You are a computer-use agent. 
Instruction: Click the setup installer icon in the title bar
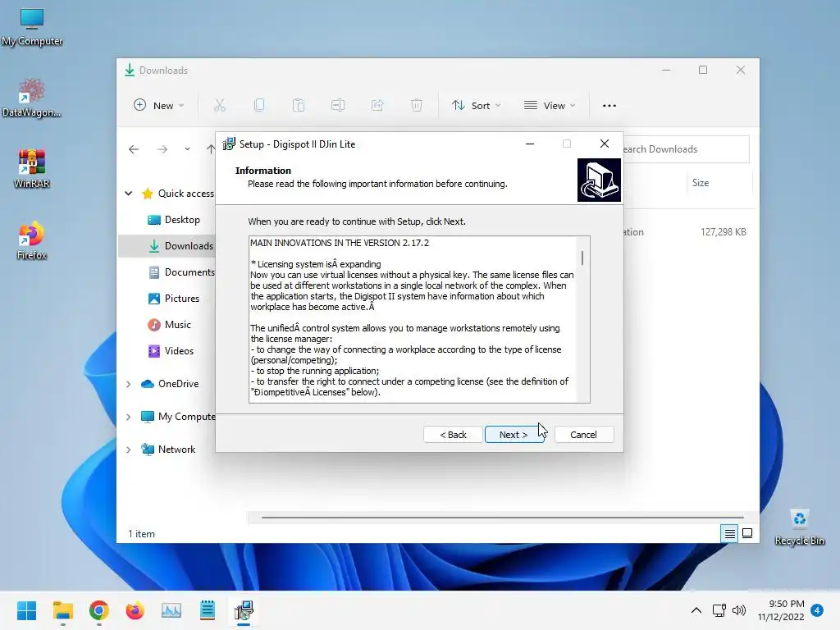click(229, 144)
